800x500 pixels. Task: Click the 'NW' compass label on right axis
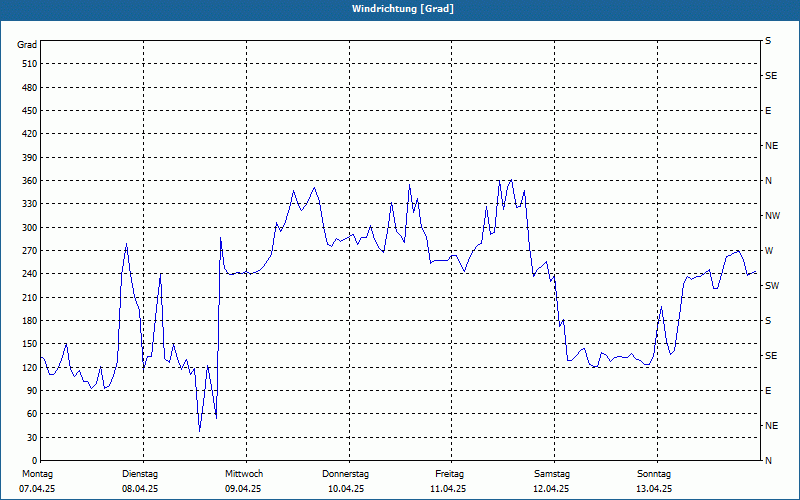coord(772,216)
